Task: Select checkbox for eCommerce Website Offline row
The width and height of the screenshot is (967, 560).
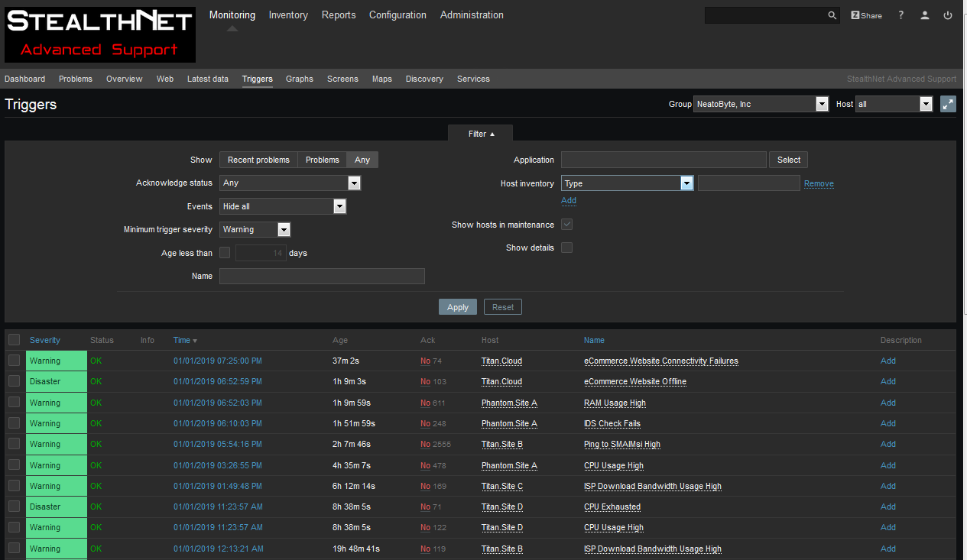Action: coord(15,381)
